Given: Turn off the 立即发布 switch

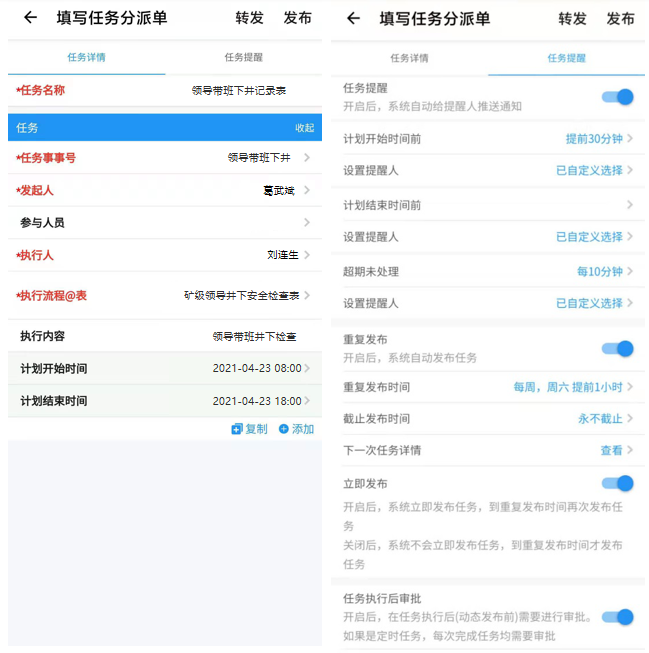Looking at the screenshot, I should [x=617, y=484].
